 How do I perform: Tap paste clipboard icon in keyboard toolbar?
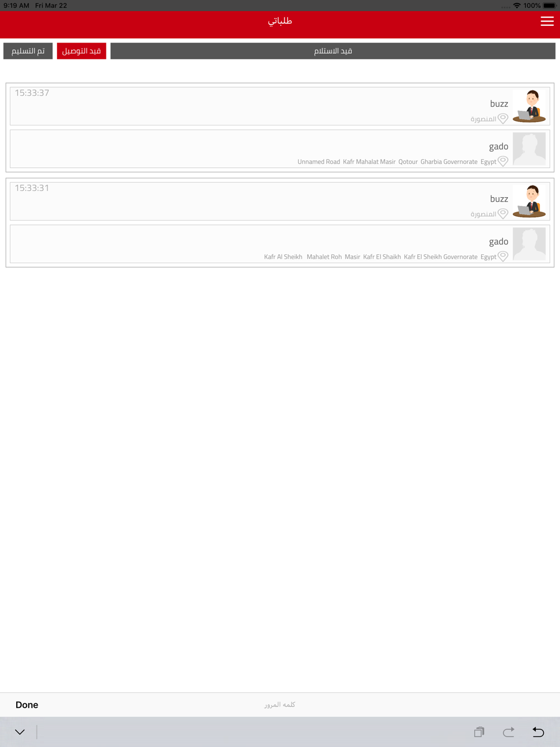click(x=479, y=732)
